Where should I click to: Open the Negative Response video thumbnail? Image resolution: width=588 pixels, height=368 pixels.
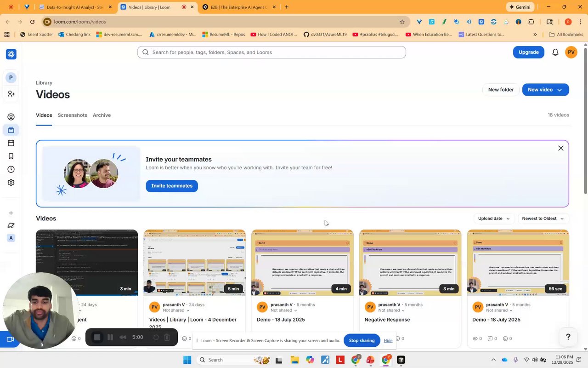pos(410,263)
